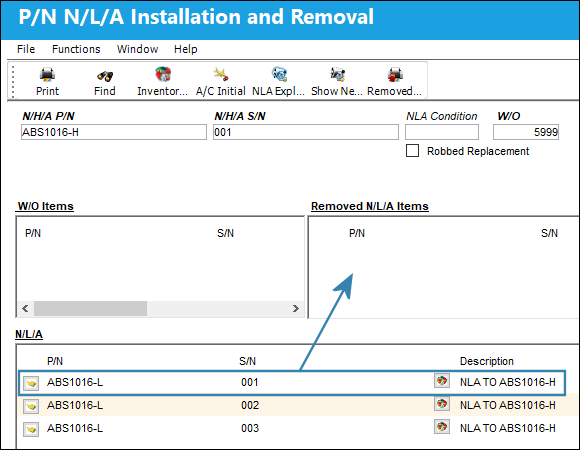
Task: Select P/N ABS1016-L in row 001
Action: [75, 382]
